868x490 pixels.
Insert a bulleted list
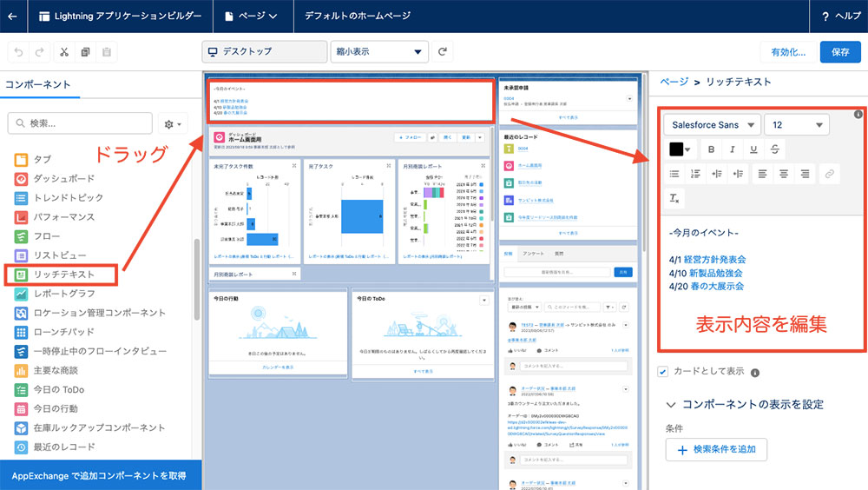pyautogui.click(x=674, y=174)
